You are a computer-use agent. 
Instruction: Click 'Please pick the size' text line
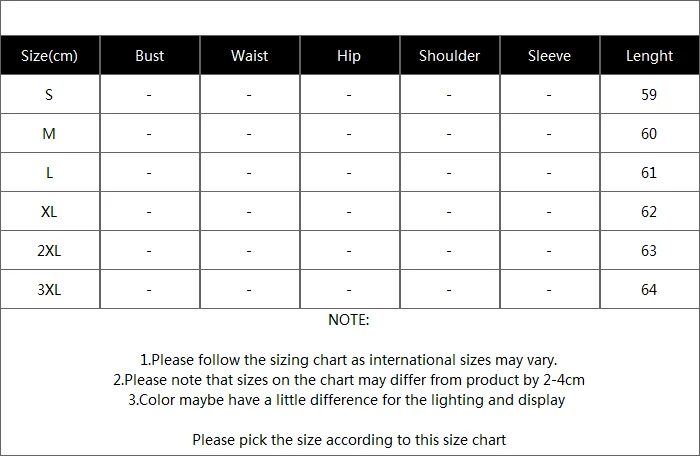pos(349,440)
